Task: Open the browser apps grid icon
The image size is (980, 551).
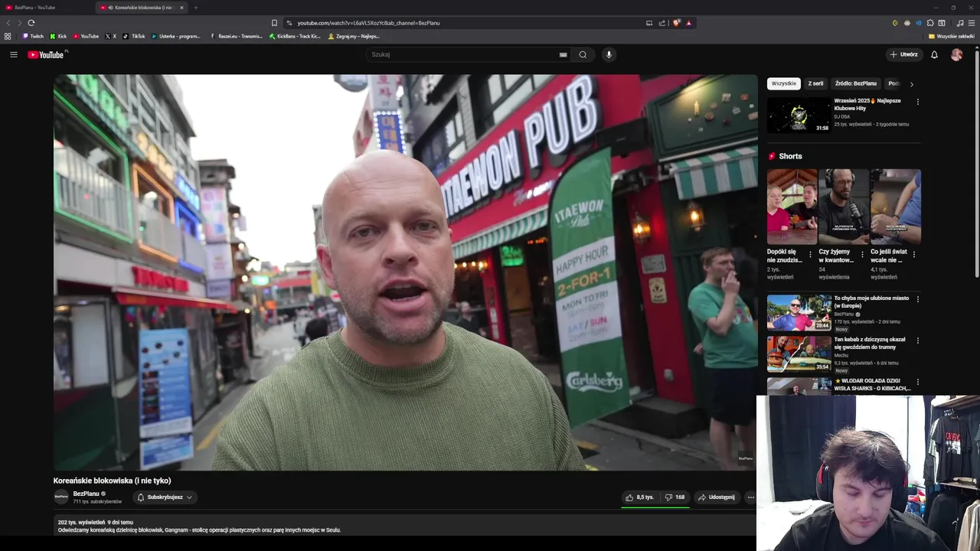Action: pyautogui.click(x=8, y=36)
